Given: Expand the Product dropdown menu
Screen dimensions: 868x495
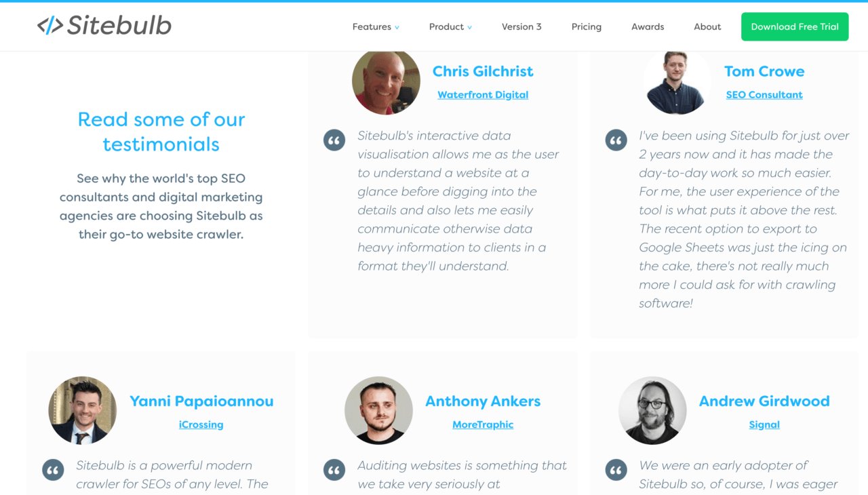Looking at the screenshot, I should coord(450,26).
